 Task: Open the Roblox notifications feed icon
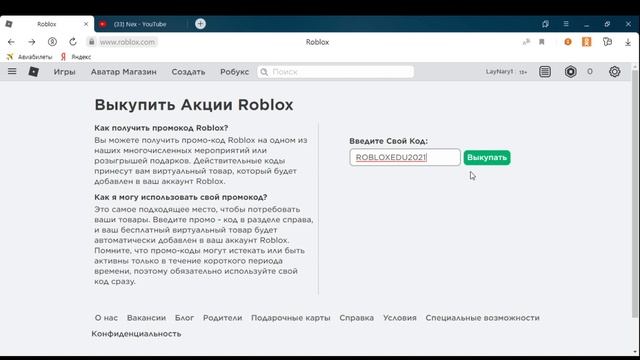point(545,72)
